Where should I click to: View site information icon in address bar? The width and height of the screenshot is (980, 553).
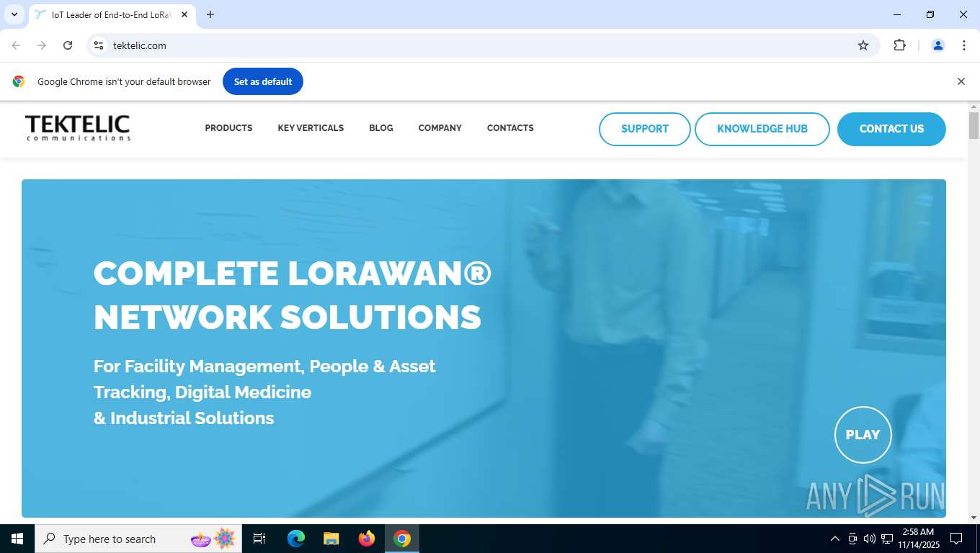[99, 45]
